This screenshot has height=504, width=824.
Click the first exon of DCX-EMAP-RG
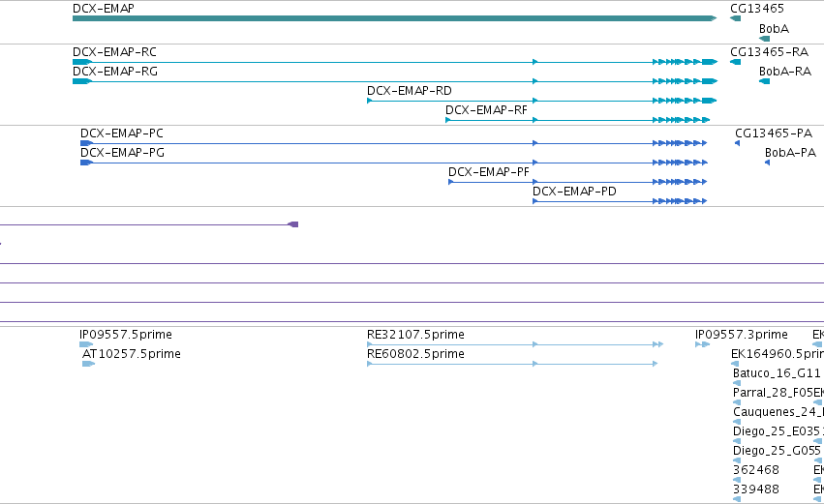pyautogui.click(x=82, y=81)
